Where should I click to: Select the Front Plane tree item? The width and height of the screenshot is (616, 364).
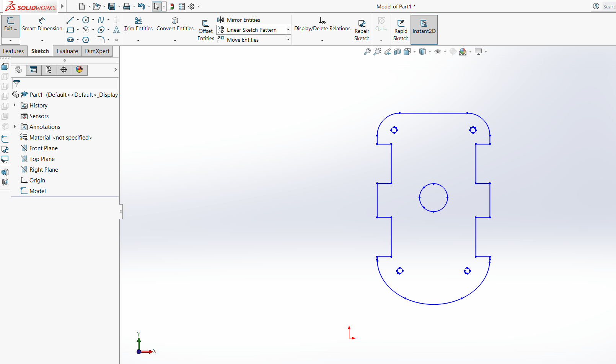point(39,148)
